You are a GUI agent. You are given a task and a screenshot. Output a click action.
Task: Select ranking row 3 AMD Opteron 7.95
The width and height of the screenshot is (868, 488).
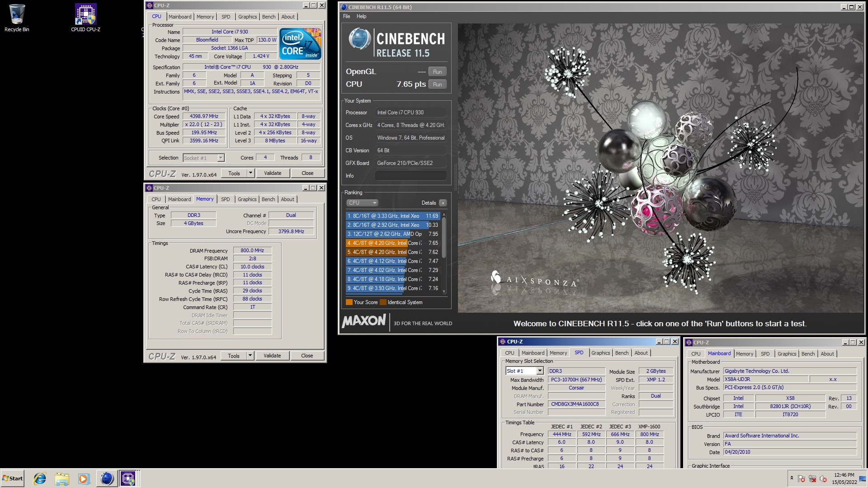coord(392,234)
